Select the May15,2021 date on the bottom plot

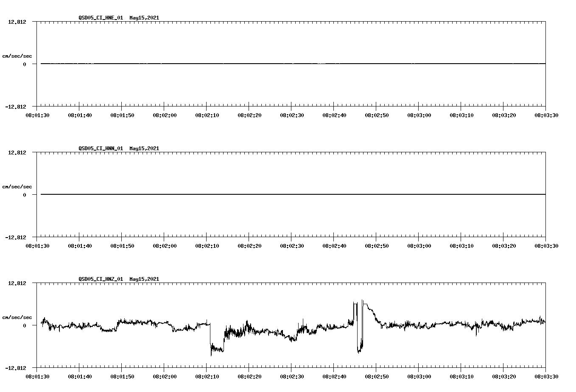144,279
